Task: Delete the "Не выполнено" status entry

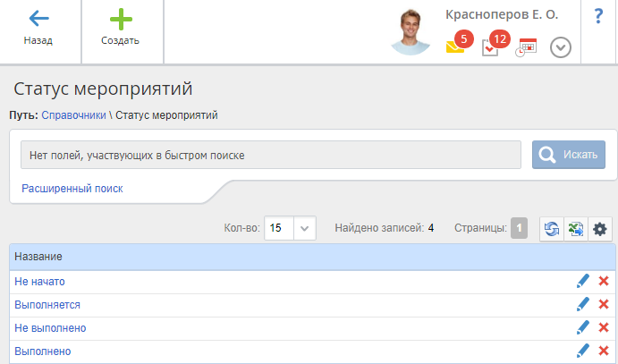Action: [603, 328]
